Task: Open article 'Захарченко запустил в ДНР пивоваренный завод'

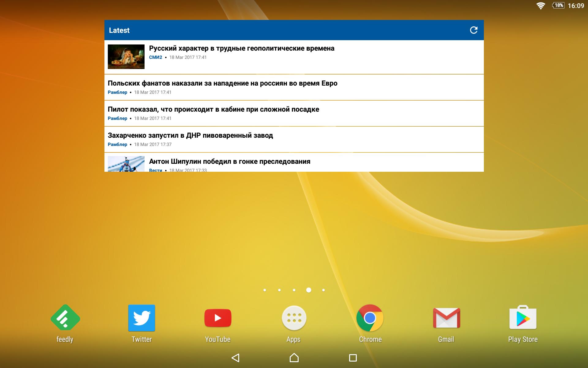Action: pyautogui.click(x=294, y=139)
